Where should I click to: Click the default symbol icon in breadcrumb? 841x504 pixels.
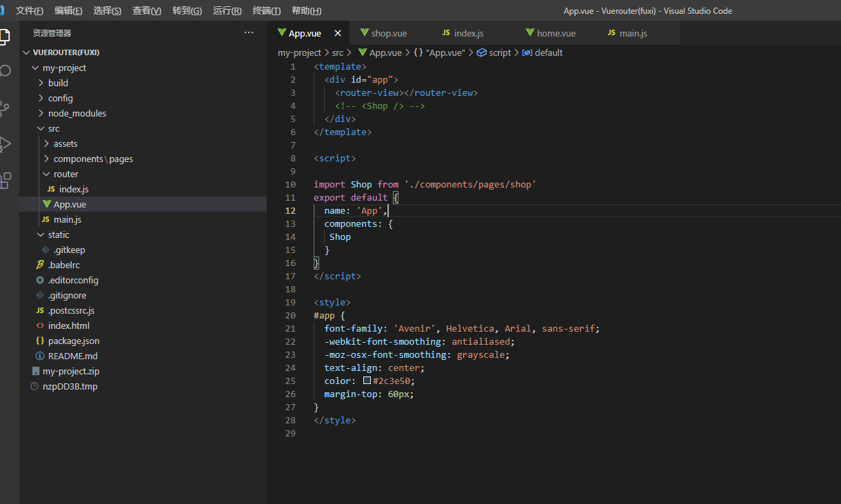coord(527,52)
